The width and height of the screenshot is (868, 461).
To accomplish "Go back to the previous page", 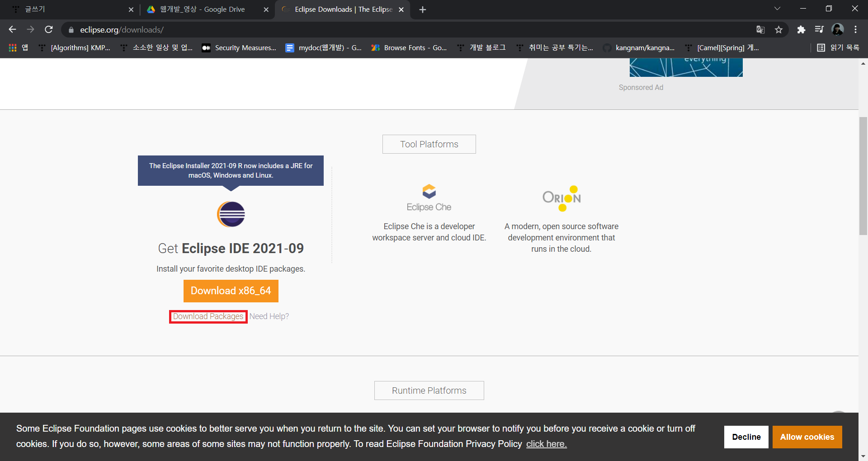I will click(x=12, y=29).
